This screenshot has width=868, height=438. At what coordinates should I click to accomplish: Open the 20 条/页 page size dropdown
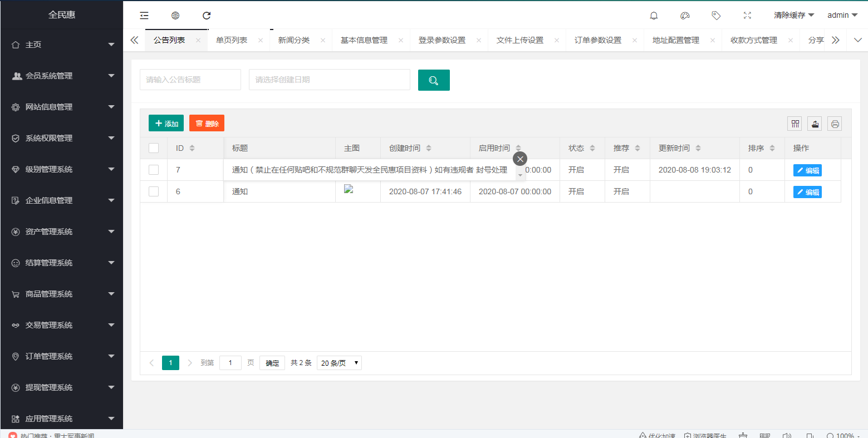[x=339, y=363]
